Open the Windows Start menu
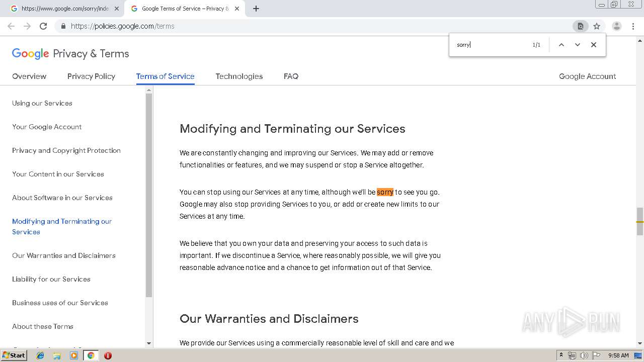644x362 pixels. (x=14, y=355)
